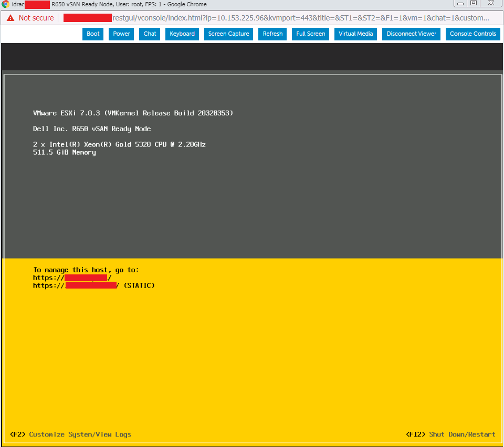Click the Chrome icon in the title bar

pos(5,4)
